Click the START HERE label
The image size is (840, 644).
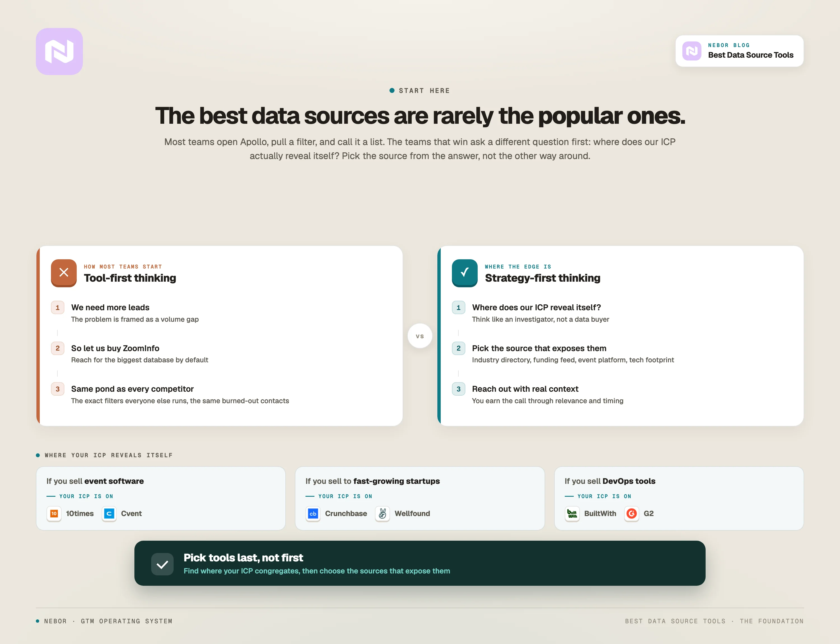424,91
